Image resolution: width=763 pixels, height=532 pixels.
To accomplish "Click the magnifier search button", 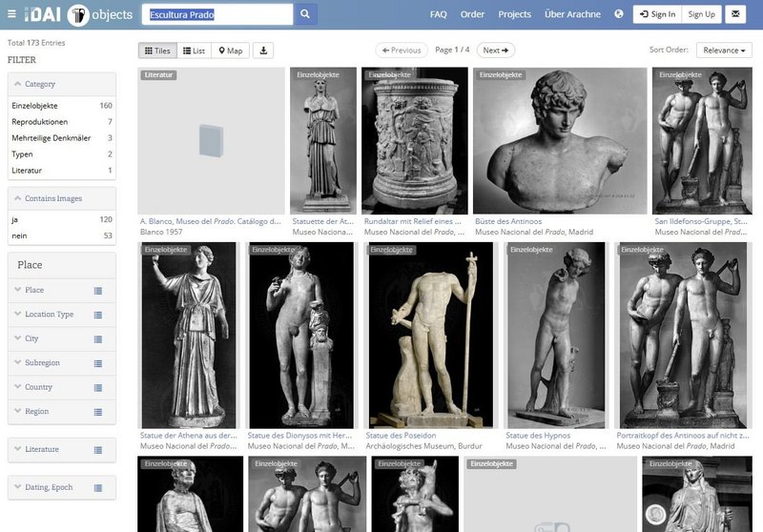I will [x=305, y=14].
